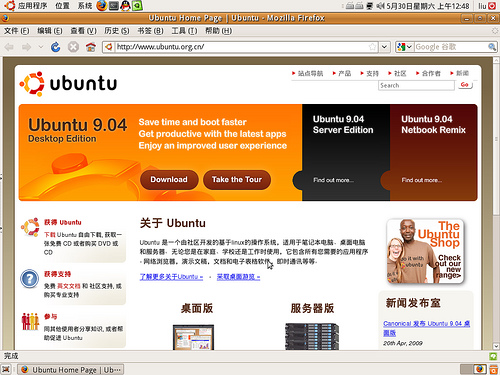Click the Ubuntu logo in the top panel
Image resolution: width=500 pixels, height=375 pixels.
(9, 5)
